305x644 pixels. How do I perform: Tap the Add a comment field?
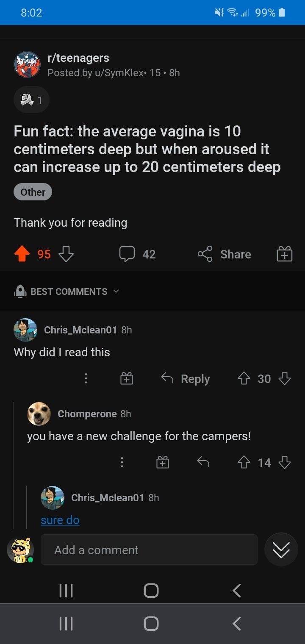click(149, 550)
